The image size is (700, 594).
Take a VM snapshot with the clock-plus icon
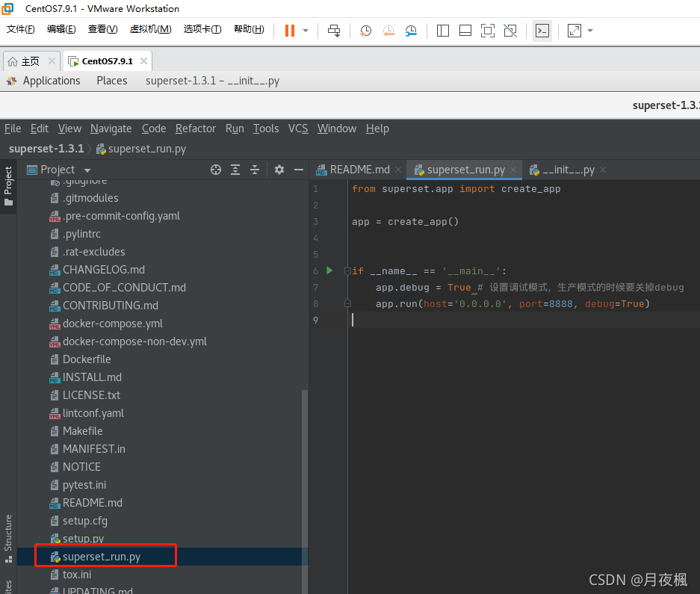[365, 31]
